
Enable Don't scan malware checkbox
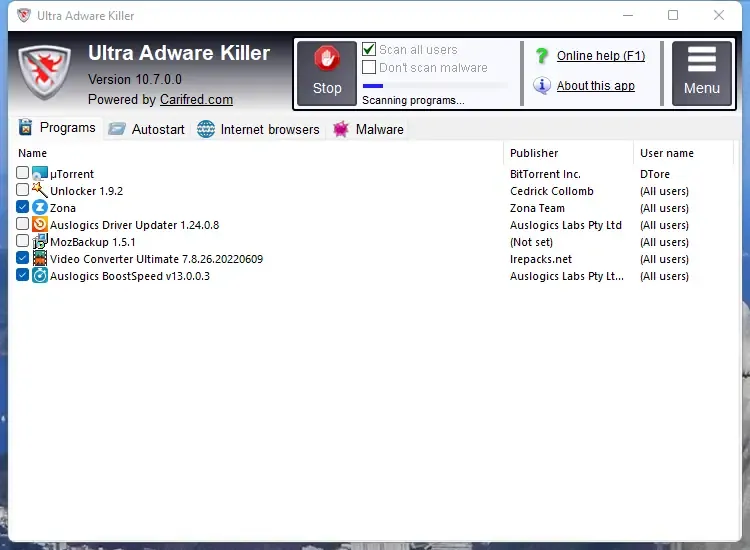[x=369, y=67]
